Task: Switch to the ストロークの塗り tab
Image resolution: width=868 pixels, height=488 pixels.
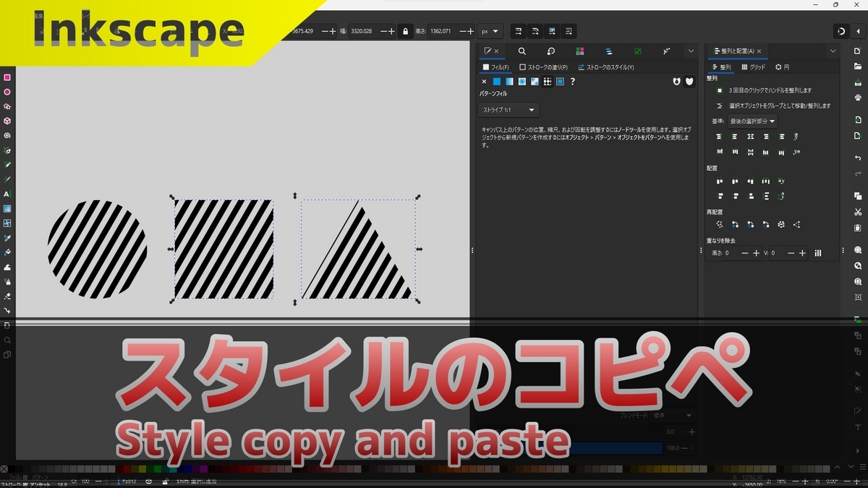Action: [x=545, y=67]
